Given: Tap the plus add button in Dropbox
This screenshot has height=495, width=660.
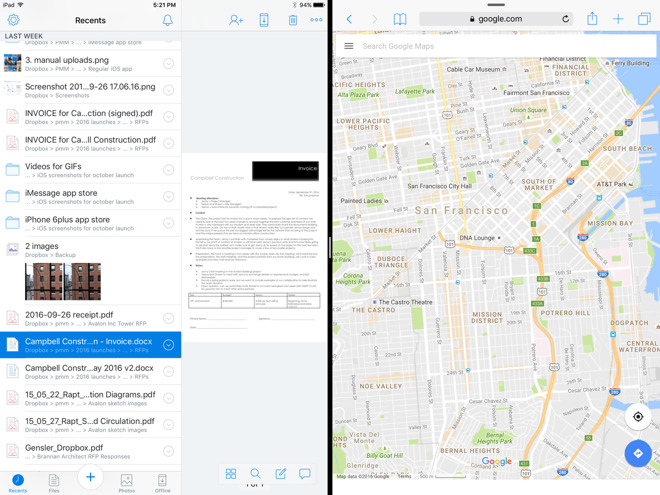Looking at the screenshot, I should (x=90, y=476).
